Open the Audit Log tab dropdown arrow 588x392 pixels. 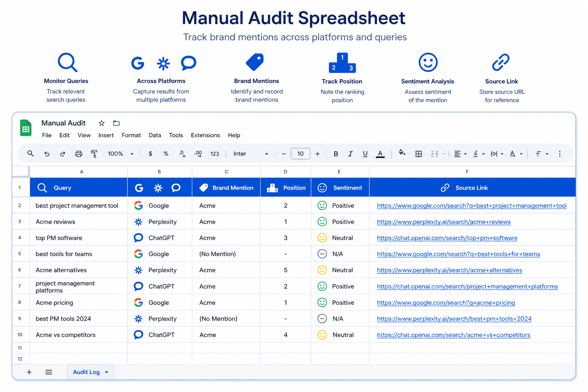[x=107, y=372]
